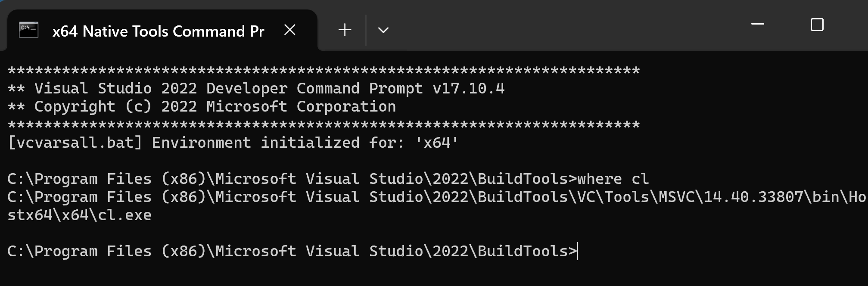Viewport: 868px width, 286px height.
Task: Click the 'where cl' command text
Action: click(x=613, y=179)
